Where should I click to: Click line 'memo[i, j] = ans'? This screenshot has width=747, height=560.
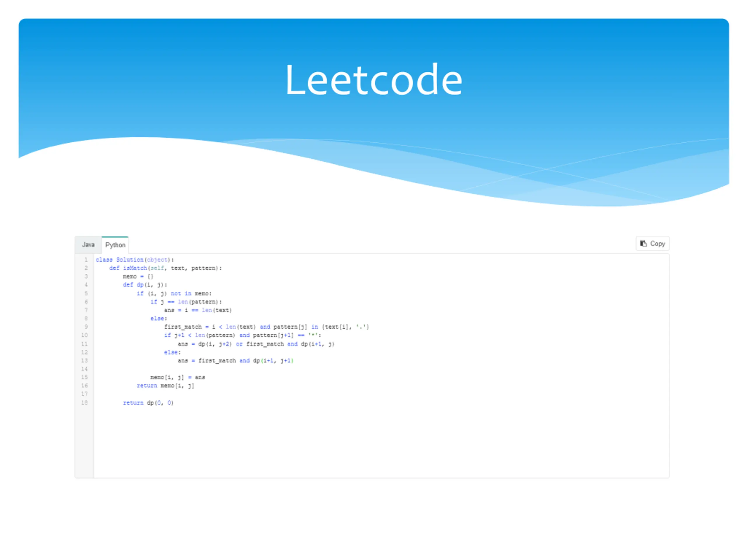tap(178, 377)
